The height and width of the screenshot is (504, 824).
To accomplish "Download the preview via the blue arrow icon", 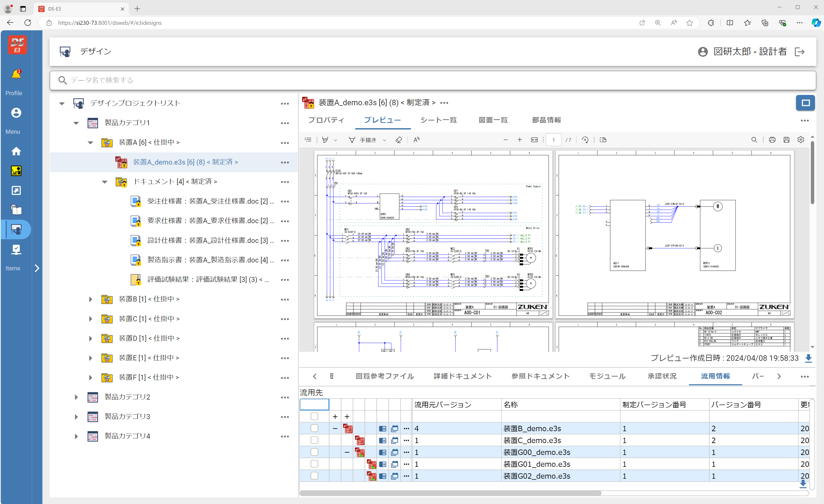I will pos(809,358).
